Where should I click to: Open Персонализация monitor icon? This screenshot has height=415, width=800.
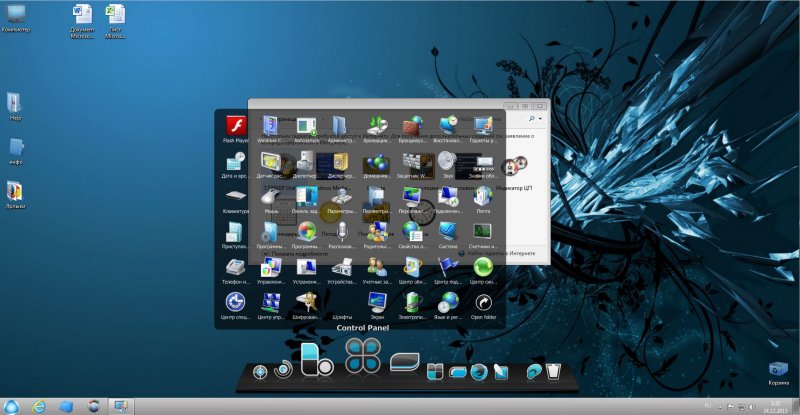pos(412,196)
